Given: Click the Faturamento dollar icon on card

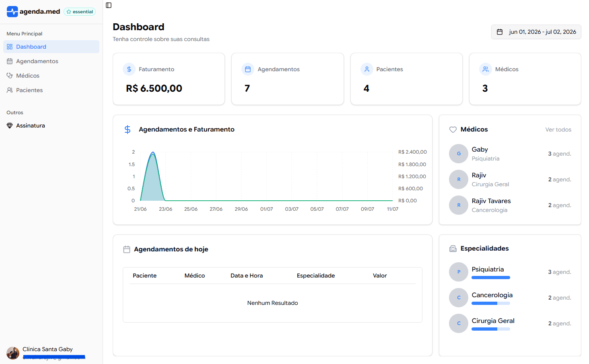Looking at the screenshot, I should coord(129,69).
